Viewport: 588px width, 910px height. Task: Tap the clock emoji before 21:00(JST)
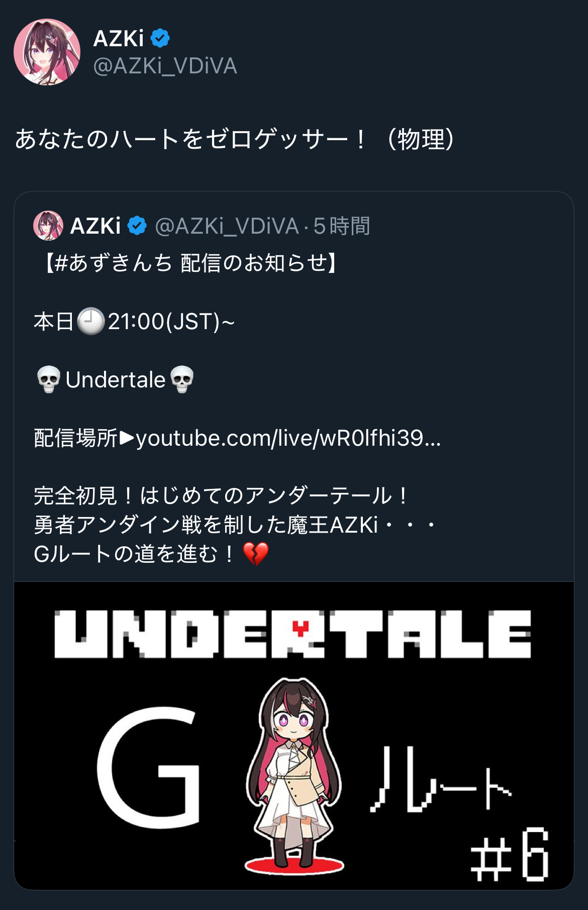pyautogui.click(x=90, y=322)
